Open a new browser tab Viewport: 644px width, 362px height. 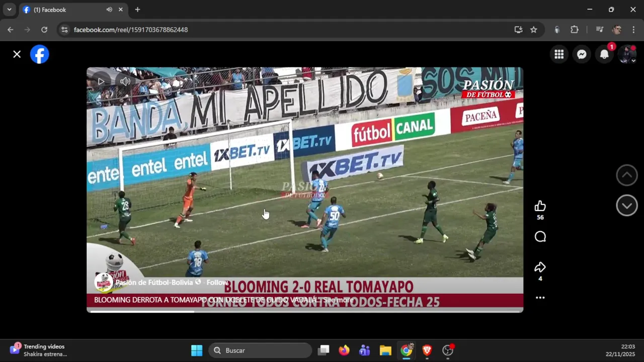tap(137, 10)
